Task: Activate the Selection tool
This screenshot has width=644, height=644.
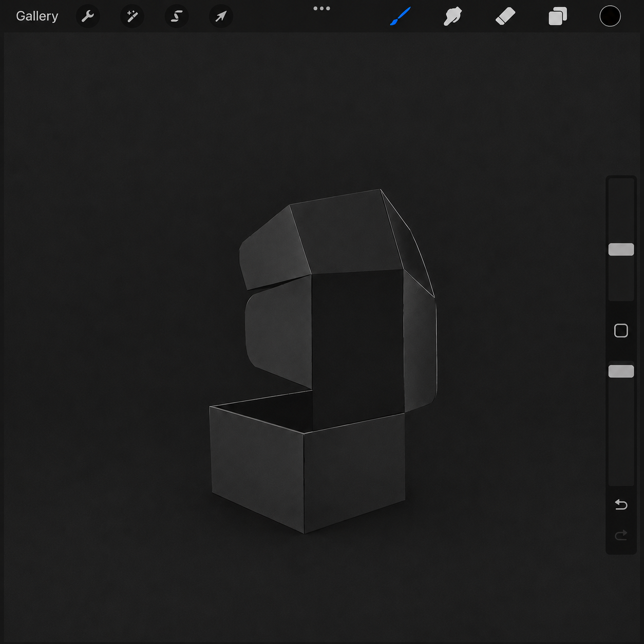Action: [176, 16]
